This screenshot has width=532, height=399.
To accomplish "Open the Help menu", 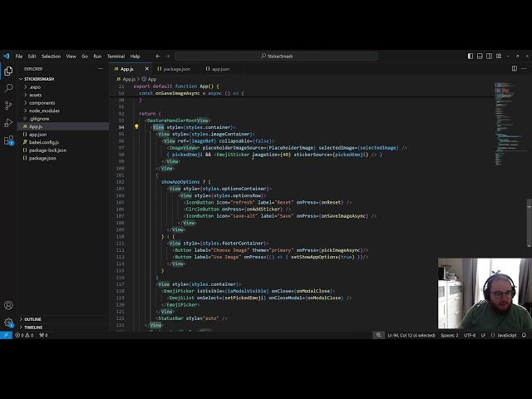I will [x=135, y=57].
